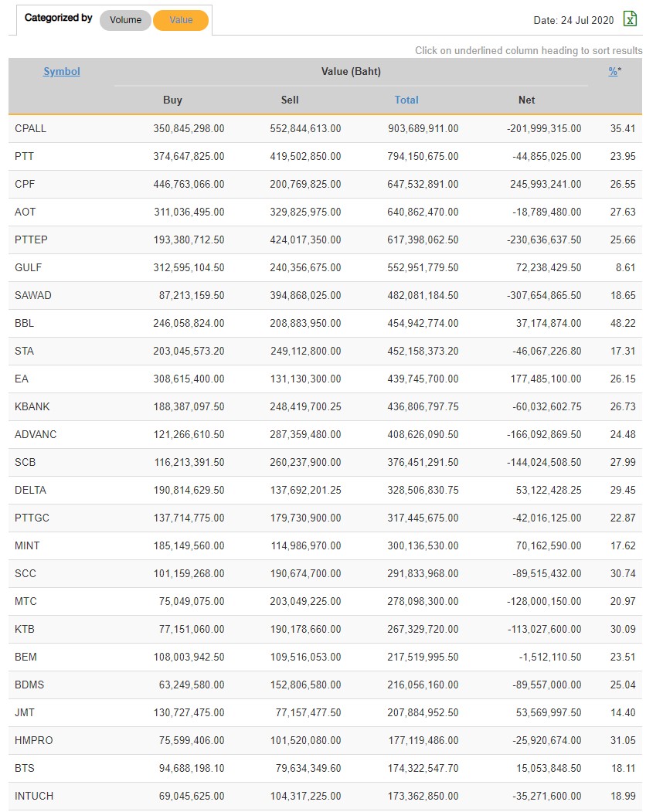This screenshot has height=812, width=646.
Task: Select the INTUCH row symbol
Action: click(x=34, y=796)
